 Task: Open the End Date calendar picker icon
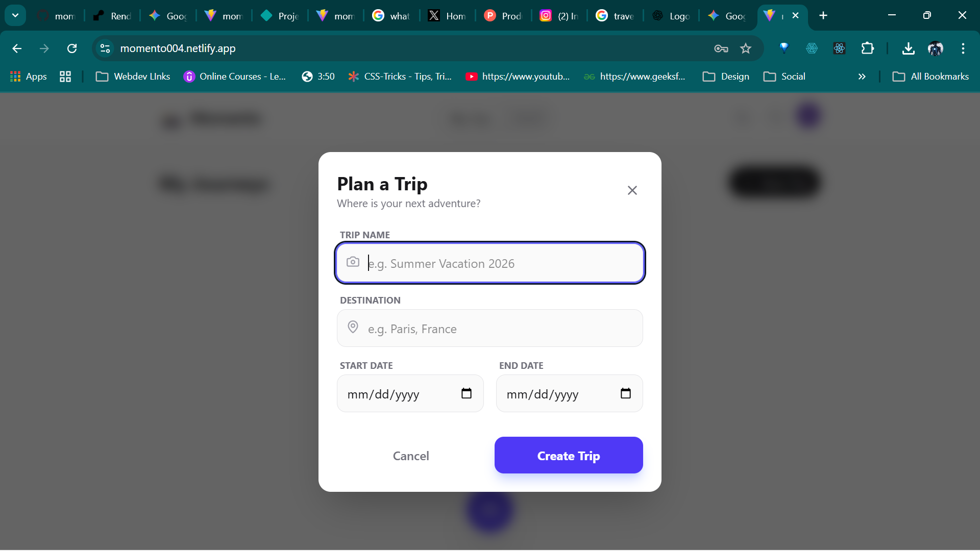tap(625, 393)
